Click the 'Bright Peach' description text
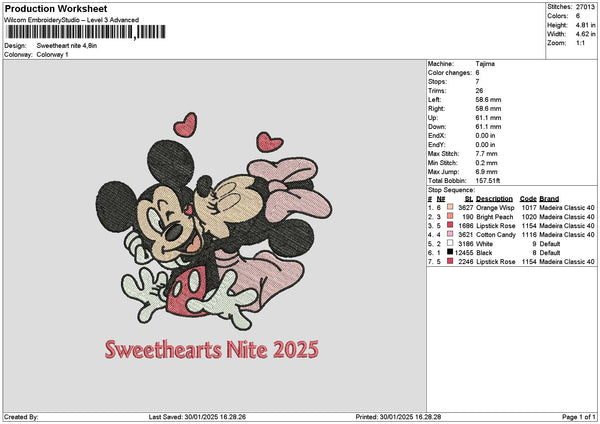The image size is (600, 424). pos(495,217)
